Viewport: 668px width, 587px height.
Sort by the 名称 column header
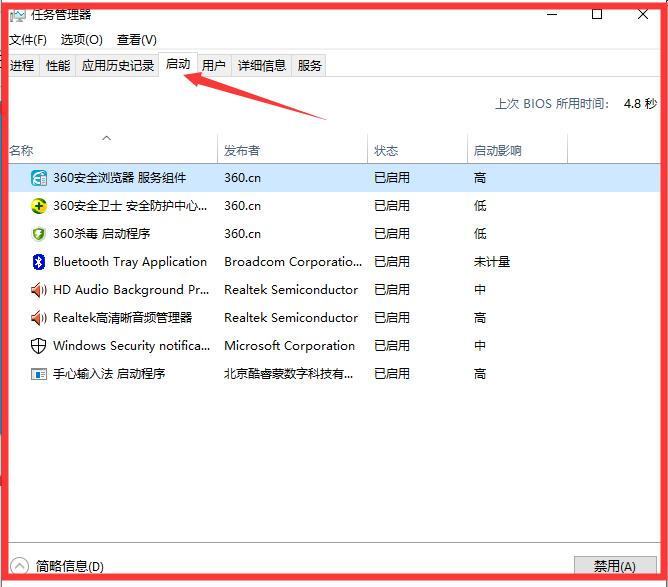point(112,150)
